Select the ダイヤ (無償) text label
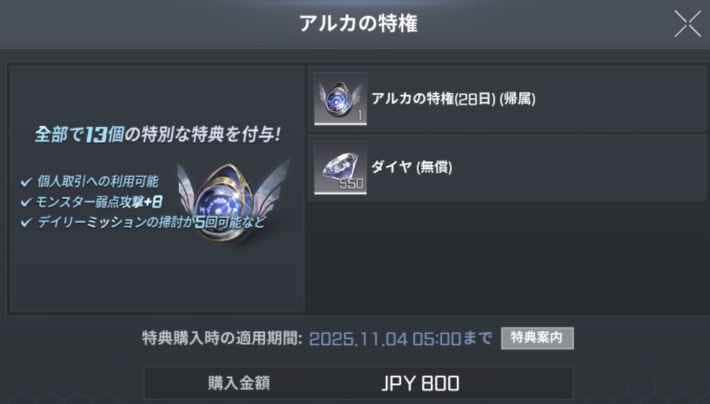Screen dimensions: 710x404 pyautogui.click(x=412, y=167)
